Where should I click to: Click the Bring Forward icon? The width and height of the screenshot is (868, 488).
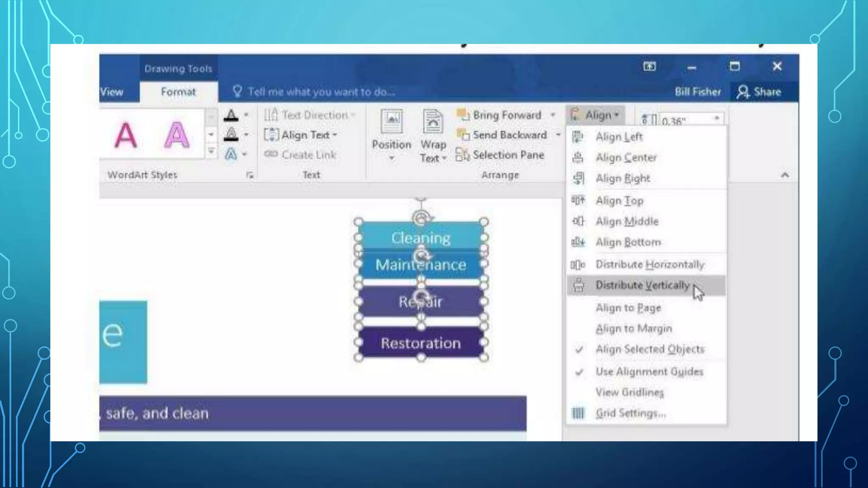pos(463,115)
